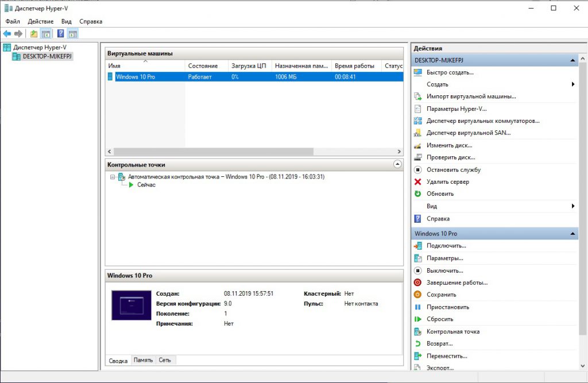Click the Save (Сохранить) orange icon
The image size is (588, 383).
pyautogui.click(x=417, y=295)
